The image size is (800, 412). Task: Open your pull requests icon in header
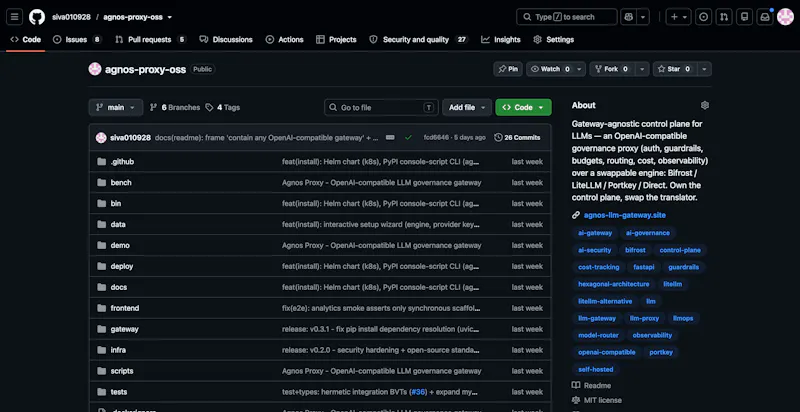tap(724, 17)
